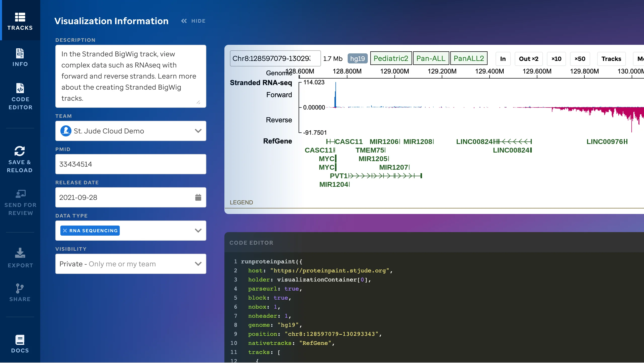Open the Docs book icon

[20, 340]
